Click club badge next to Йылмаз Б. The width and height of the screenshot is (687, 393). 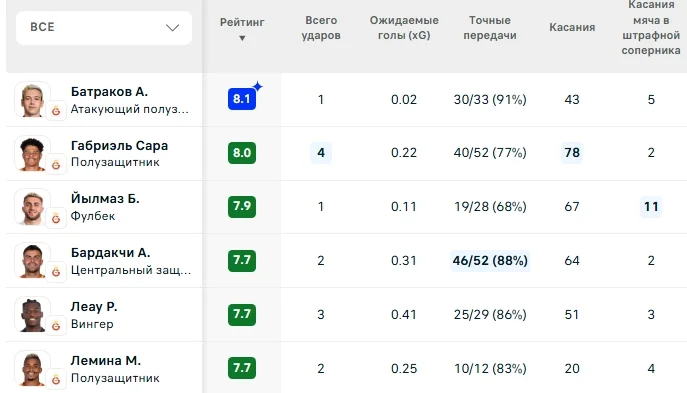tap(56, 218)
